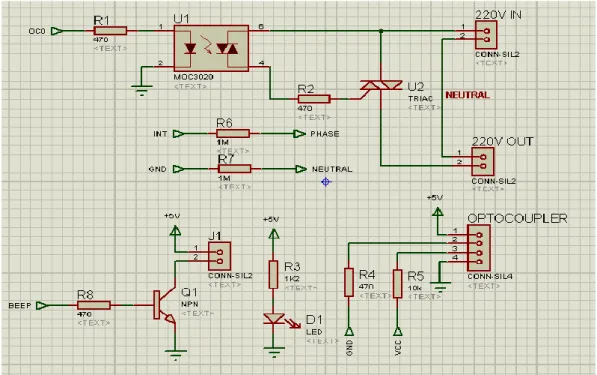The height and width of the screenshot is (375, 597).
Task: Click the D1 reference label
Action: point(314,320)
